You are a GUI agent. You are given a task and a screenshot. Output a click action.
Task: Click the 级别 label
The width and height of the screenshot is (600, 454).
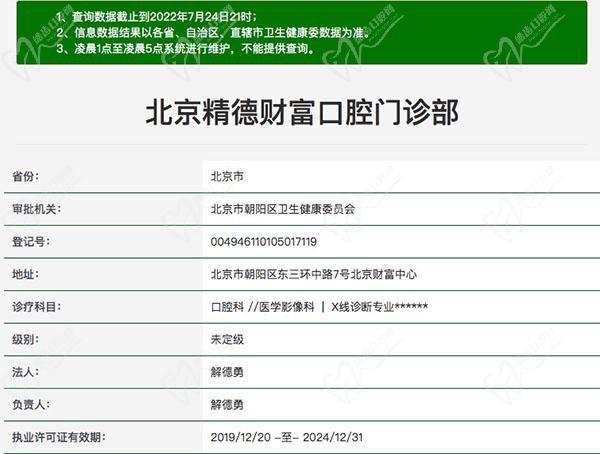coord(25,339)
